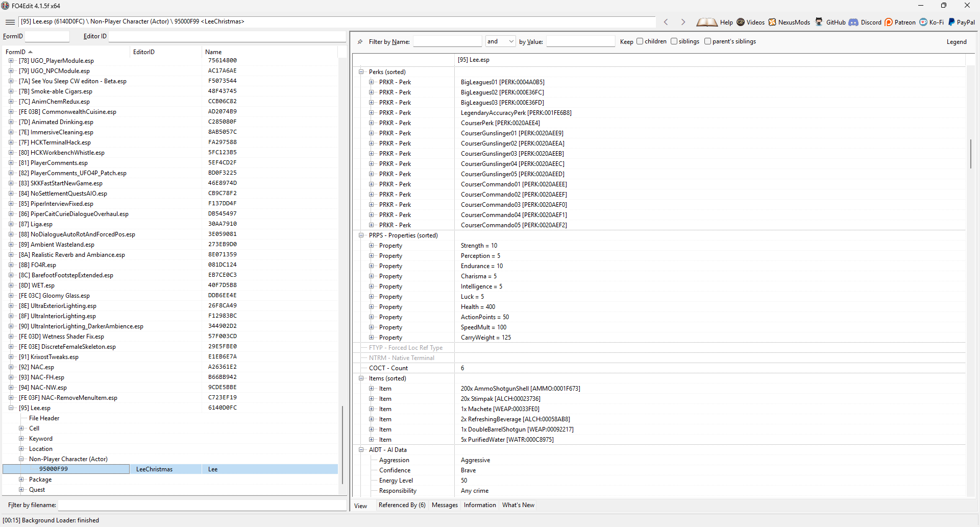Toggle Keep children checkbox
Viewport: 980px width, 527px height.
tap(640, 41)
